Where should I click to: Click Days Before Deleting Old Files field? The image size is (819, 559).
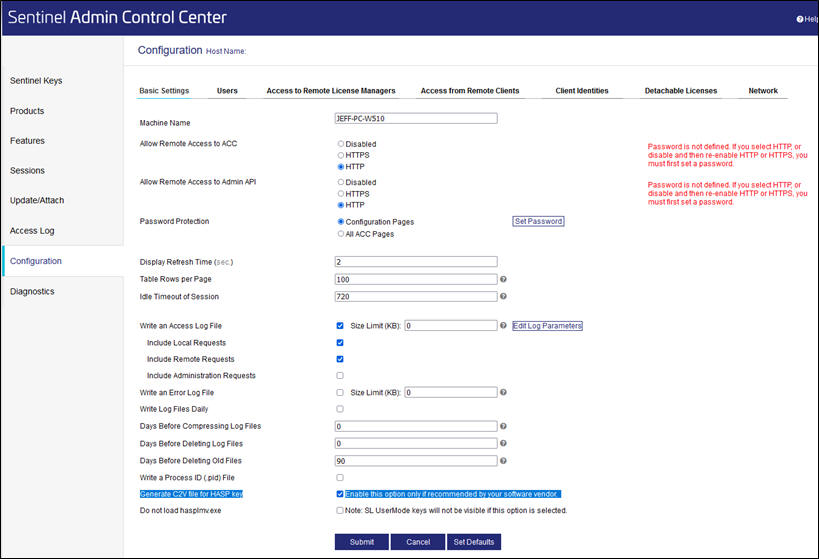click(416, 461)
